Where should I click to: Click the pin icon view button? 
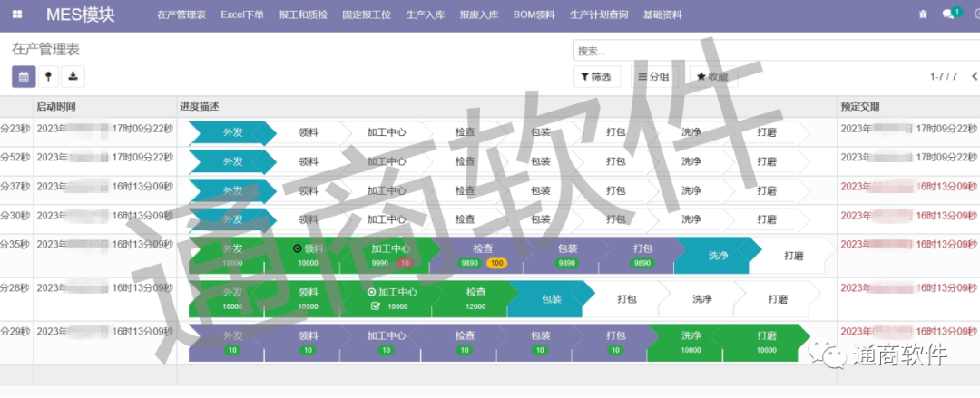48,77
